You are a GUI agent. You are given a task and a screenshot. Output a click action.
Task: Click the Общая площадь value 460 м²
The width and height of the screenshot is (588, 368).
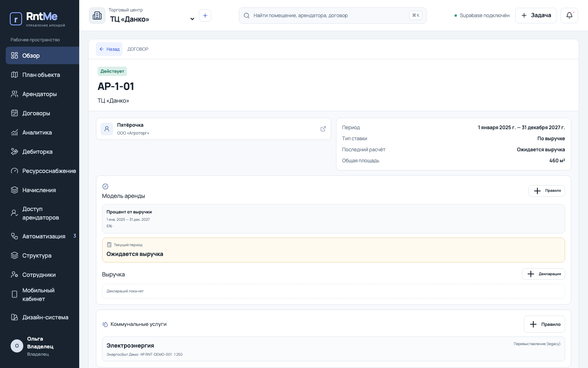[x=557, y=161]
